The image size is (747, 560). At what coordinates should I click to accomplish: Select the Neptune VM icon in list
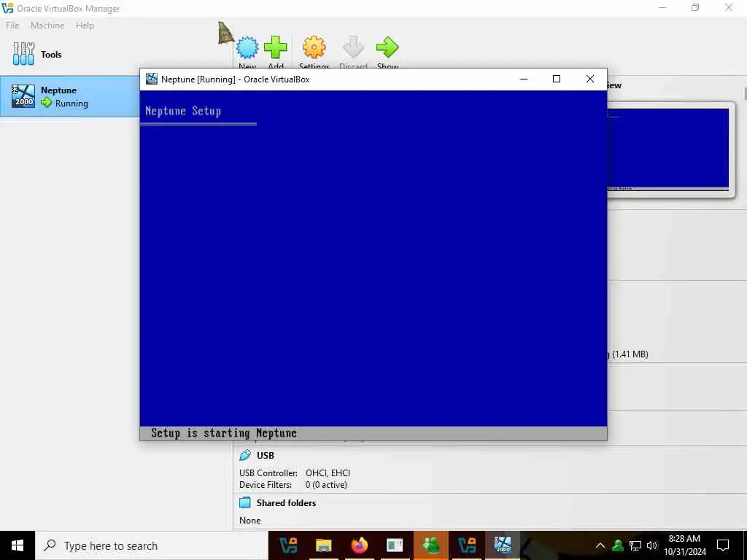click(x=23, y=96)
